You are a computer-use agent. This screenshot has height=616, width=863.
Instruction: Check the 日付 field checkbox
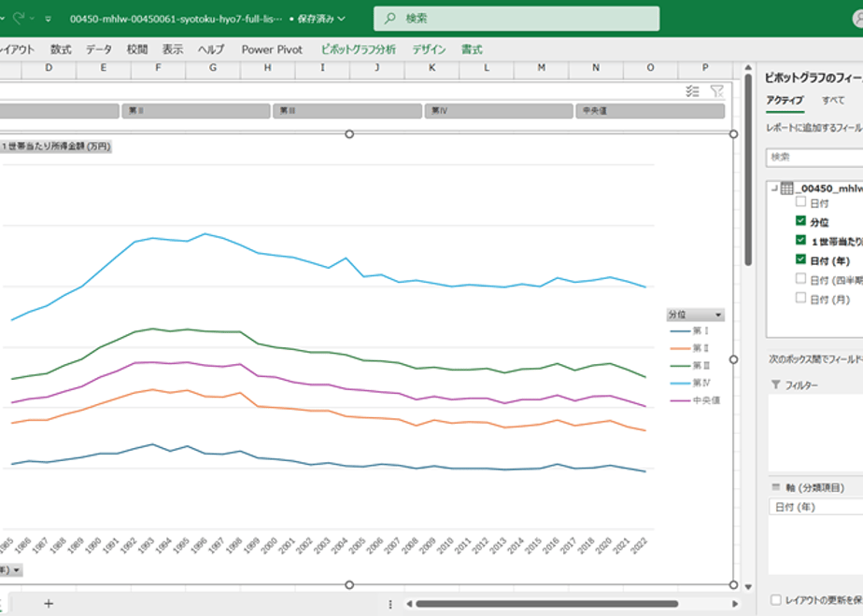pos(800,202)
